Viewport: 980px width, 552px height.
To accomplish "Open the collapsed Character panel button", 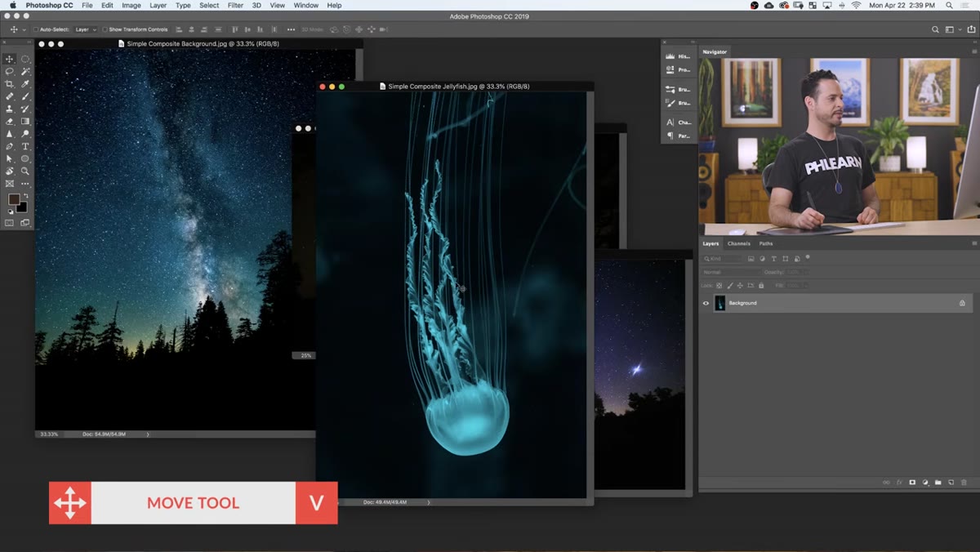I will click(678, 122).
